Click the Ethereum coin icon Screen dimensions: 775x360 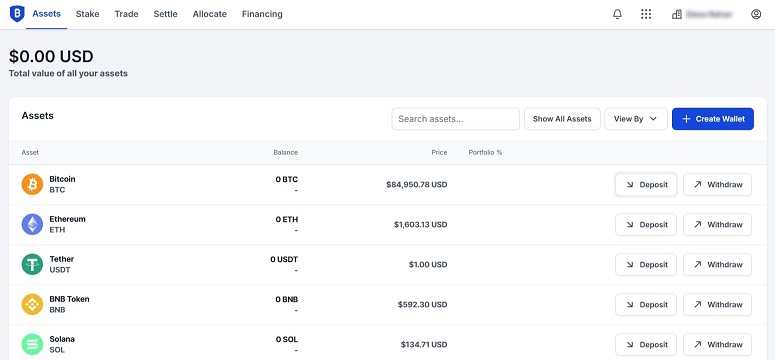(x=32, y=225)
